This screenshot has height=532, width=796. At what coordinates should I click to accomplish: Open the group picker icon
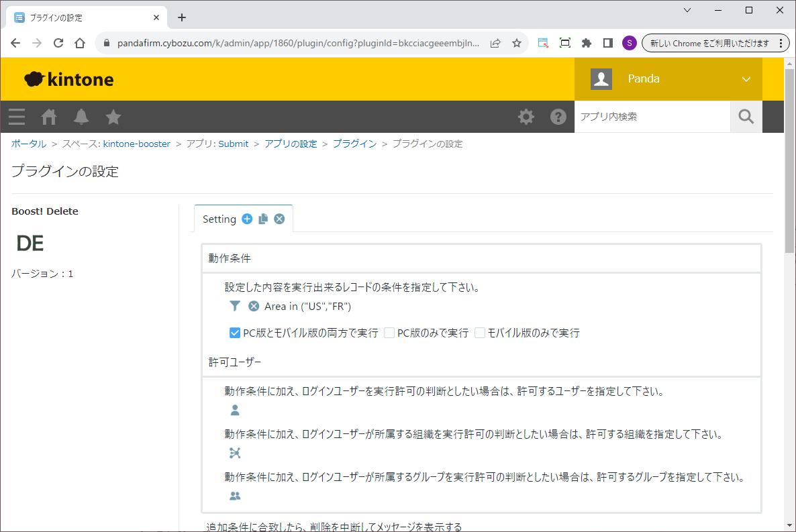234,496
